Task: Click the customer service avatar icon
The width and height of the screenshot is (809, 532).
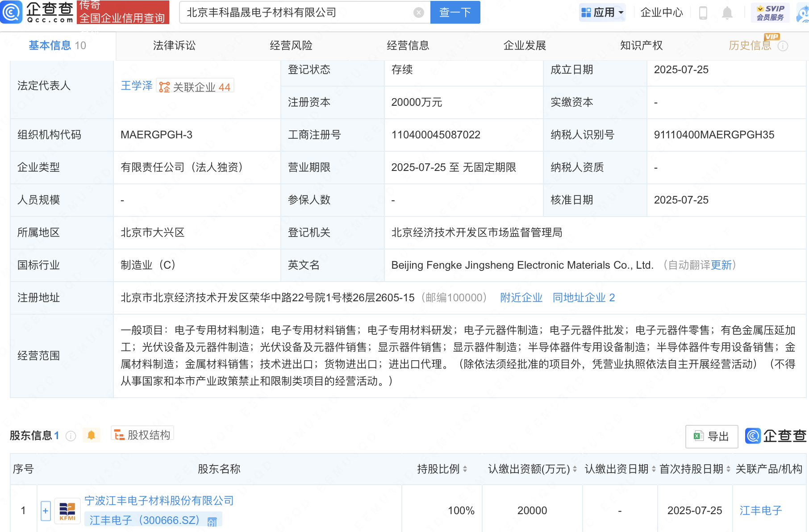Action: click(x=803, y=13)
